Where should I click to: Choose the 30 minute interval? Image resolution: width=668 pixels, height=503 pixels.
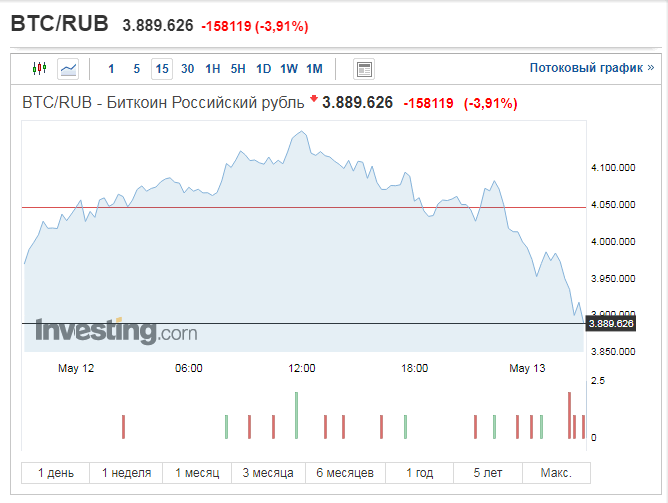coord(187,69)
